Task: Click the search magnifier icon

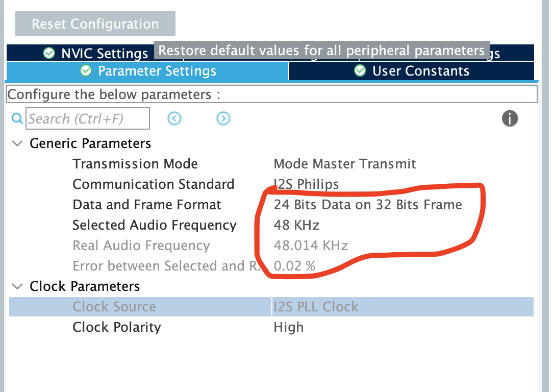Action: [x=17, y=118]
